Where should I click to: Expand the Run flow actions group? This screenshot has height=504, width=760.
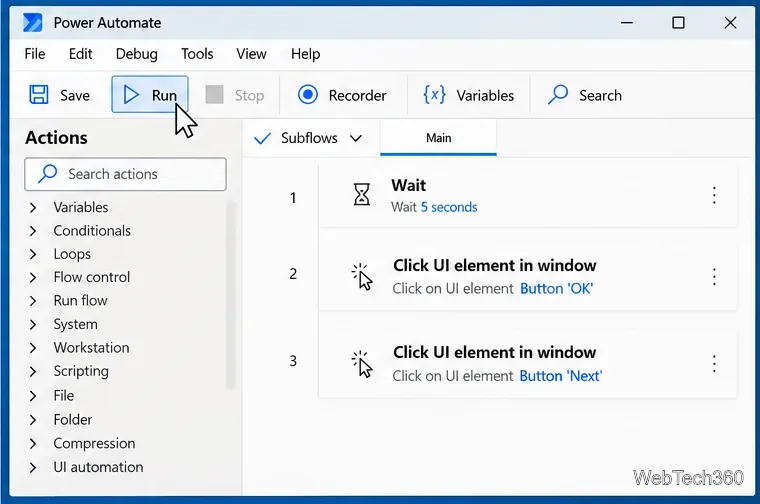pyautogui.click(x=33, y=301)
